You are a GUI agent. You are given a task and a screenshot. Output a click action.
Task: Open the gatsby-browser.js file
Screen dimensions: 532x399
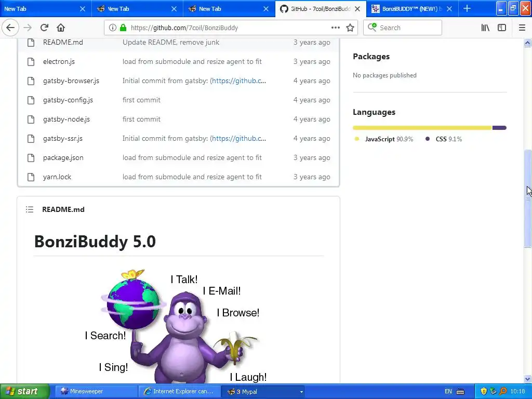(x=71, y=81)
